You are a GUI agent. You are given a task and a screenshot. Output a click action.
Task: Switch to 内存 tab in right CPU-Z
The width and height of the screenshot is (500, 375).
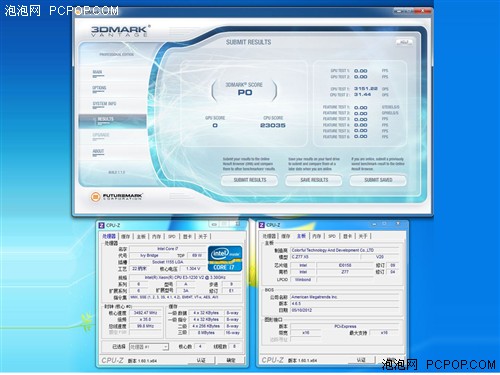(x=317, y=236)
